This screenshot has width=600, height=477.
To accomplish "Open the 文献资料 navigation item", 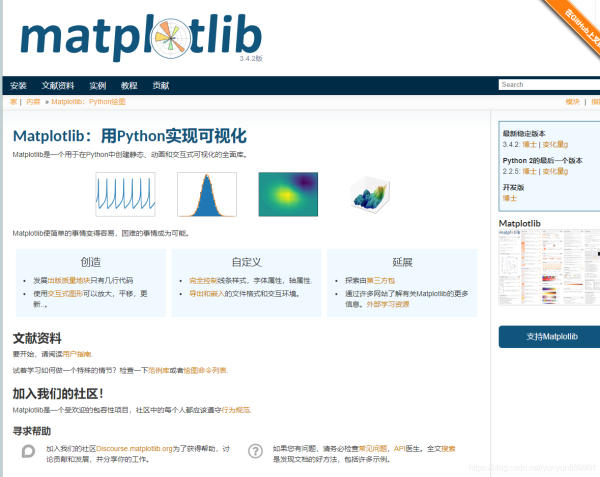I will point(58,86).
